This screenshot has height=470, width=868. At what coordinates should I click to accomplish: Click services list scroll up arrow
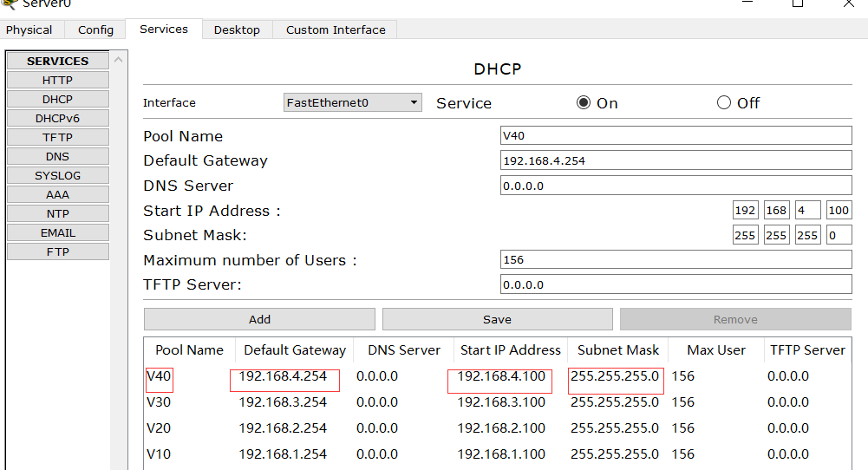coord(119,60)
